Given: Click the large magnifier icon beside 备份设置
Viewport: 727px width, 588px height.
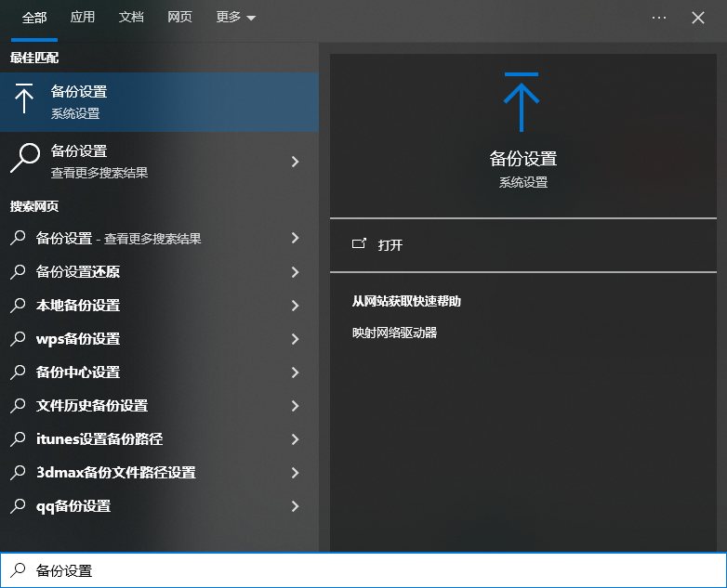Looking at the screenshot, I should pyautogui.click(x=25, y=158).
